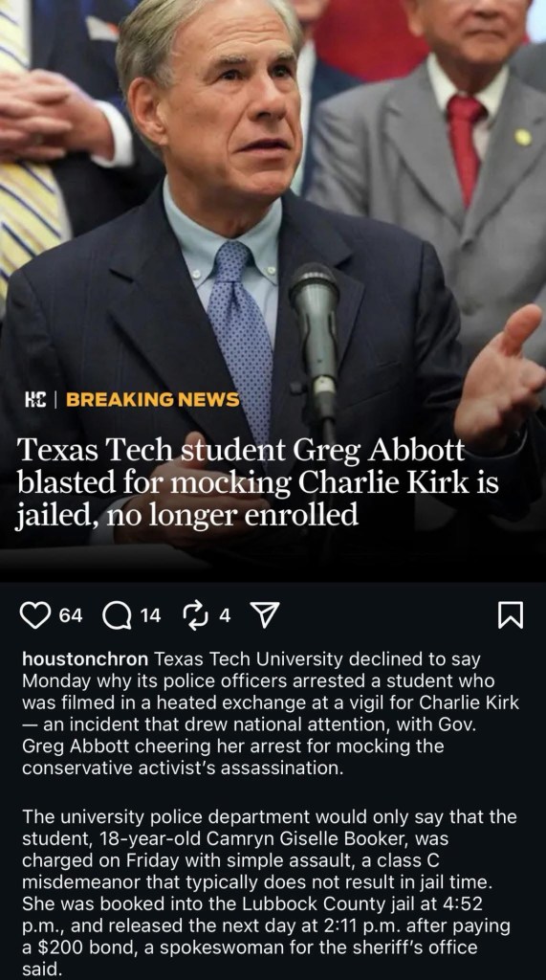Share the post using the paper plane icon
Viewport: 546px width, 980px height.
pyautogui.click(x=264, y=615)
